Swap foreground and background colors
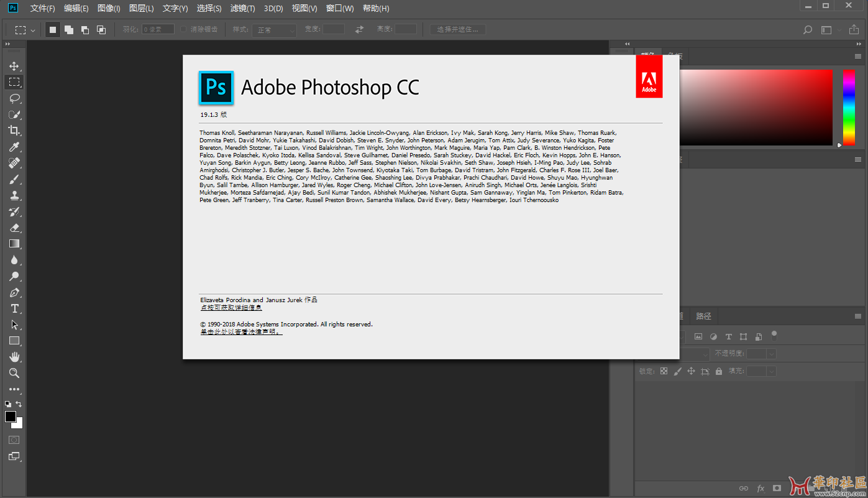The width and height of the screenshot is (868, 498). point(19,404)
